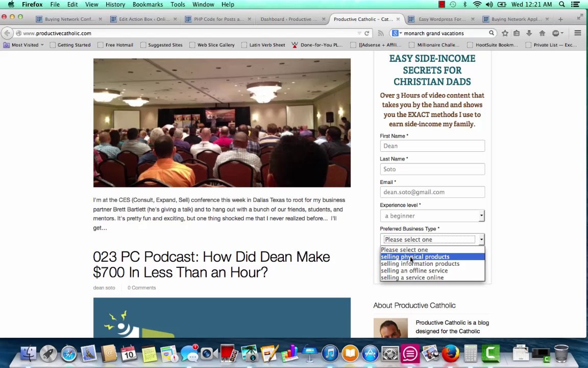Open Finder from the Dock
This screenshot has width=588, height=368.
coord(28,354)
